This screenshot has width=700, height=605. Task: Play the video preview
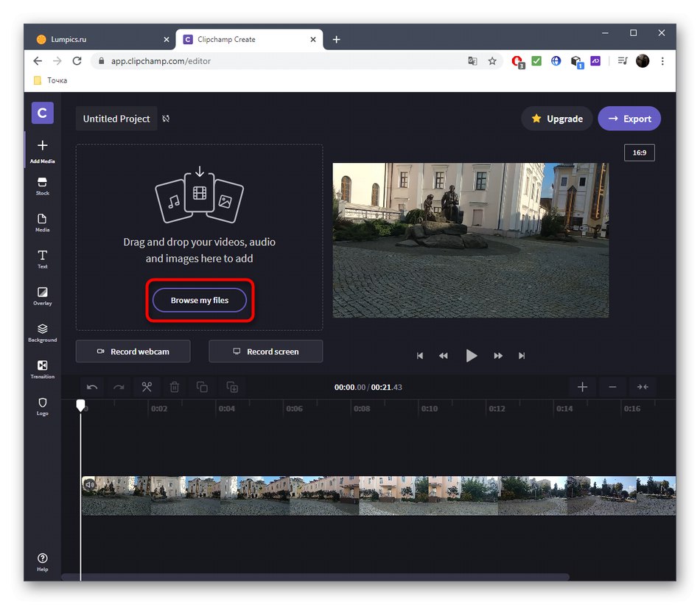[x=472, y=355]
